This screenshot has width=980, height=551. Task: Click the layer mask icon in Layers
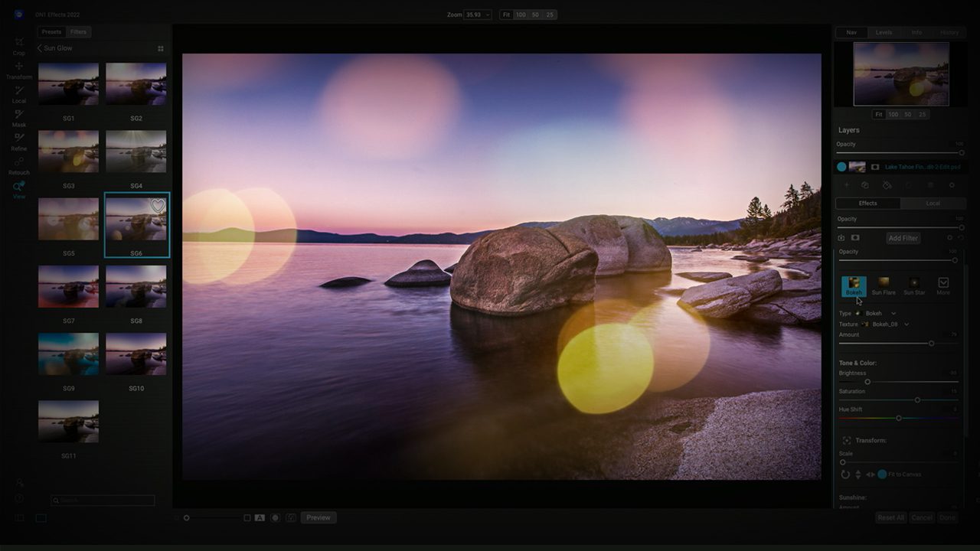[x=875, y=167]
